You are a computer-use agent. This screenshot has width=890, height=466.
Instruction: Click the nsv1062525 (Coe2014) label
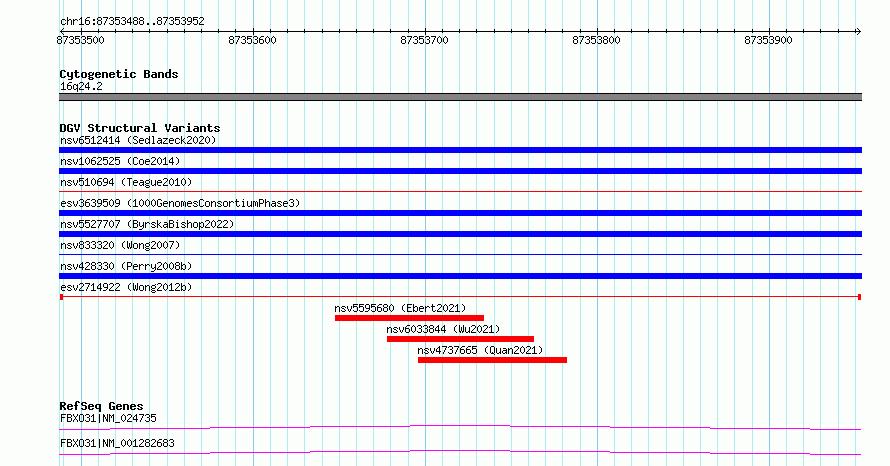[120, 161]
